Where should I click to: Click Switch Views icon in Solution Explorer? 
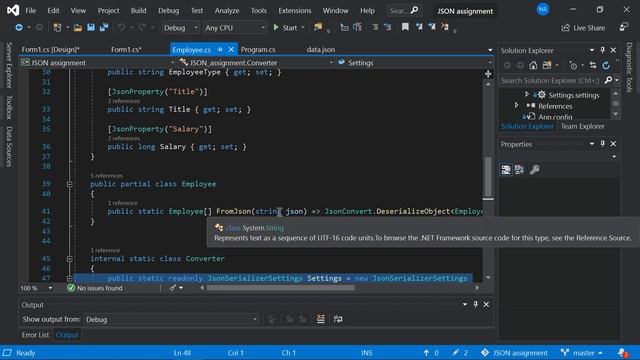pos(547,65)
